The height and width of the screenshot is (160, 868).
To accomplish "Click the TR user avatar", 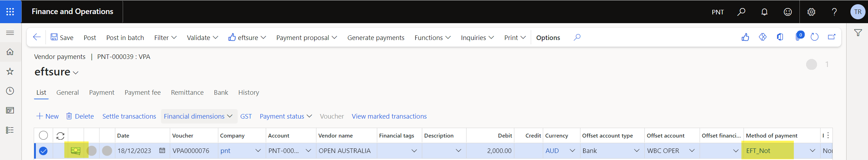I will [858, 12].
